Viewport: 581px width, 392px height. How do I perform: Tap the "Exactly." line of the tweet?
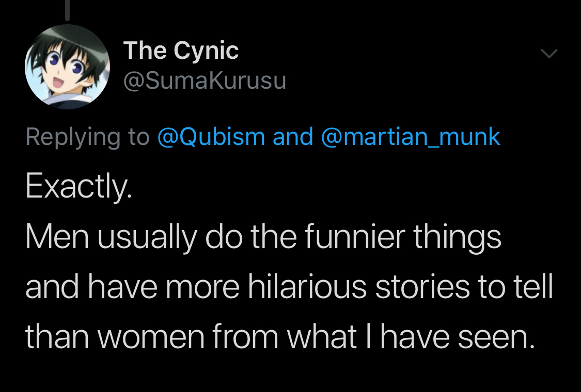[x=78, y=187]
